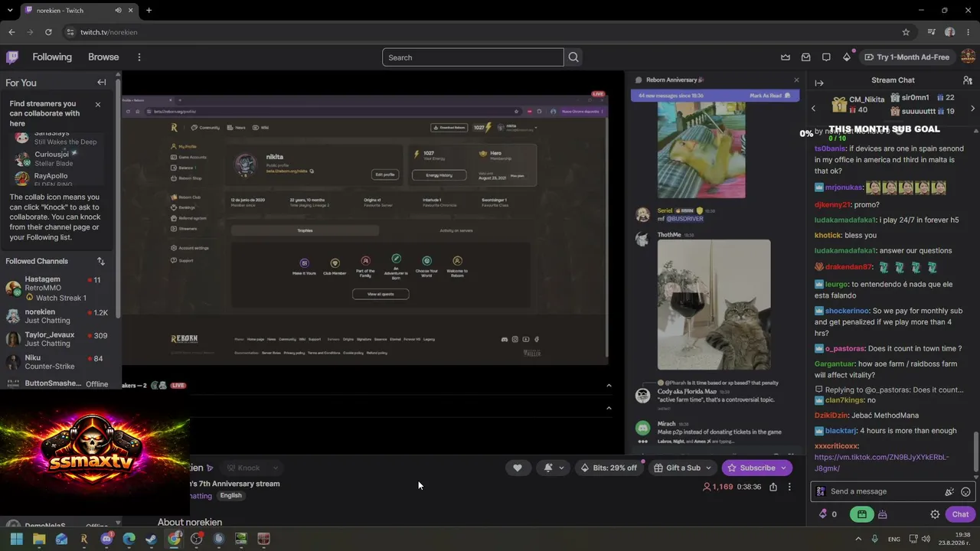Open the Whispers speech bubble icon

826,57
